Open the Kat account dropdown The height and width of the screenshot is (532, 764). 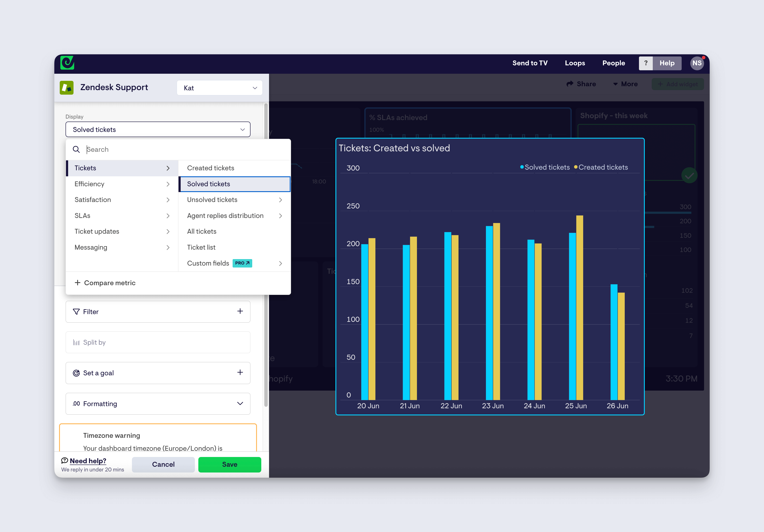[x=219, y=88]
